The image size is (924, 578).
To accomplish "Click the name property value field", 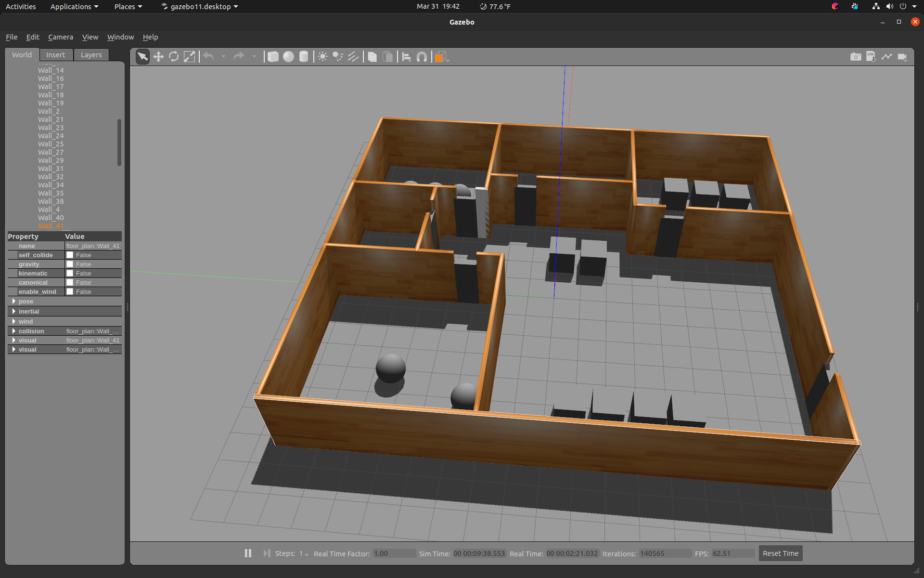I will 93,246.
